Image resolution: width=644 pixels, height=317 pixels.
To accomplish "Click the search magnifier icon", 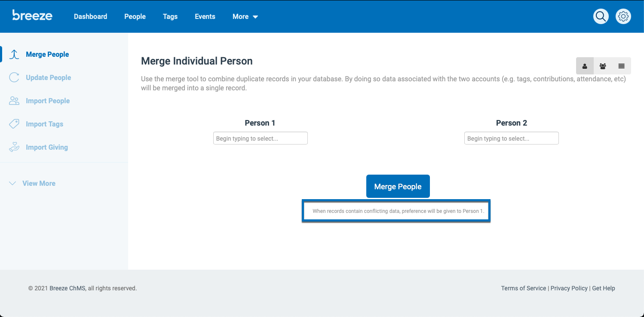I will click(601, 17).
